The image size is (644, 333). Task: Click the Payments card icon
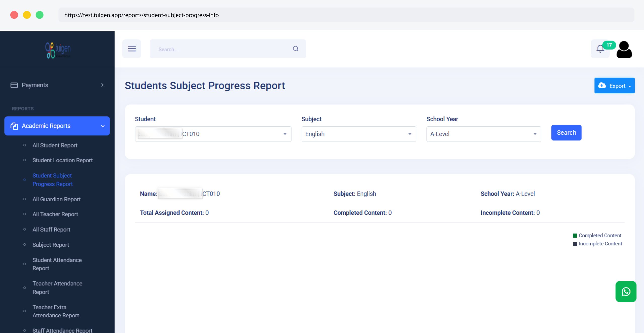(14, 85)
